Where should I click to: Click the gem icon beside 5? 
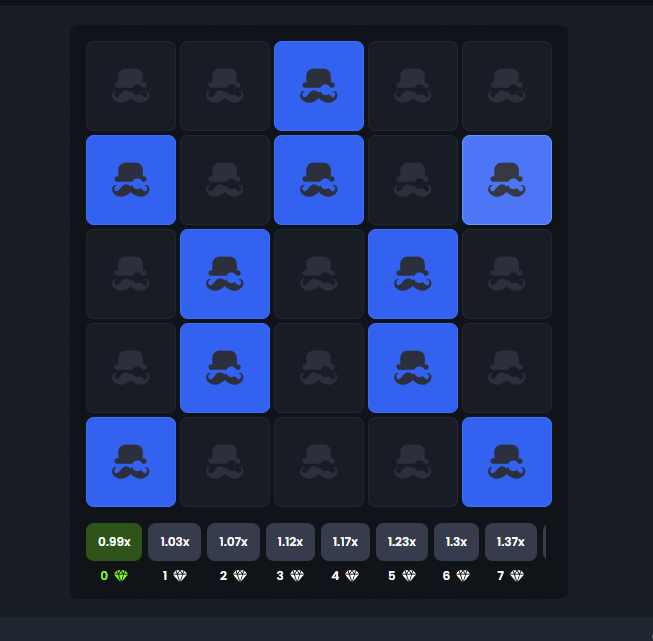409,576
